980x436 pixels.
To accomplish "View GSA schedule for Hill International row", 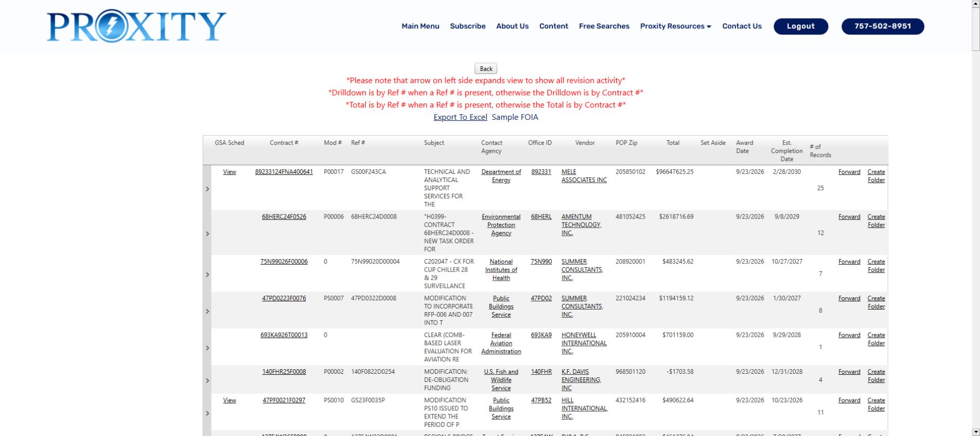I will coord(230,400).
